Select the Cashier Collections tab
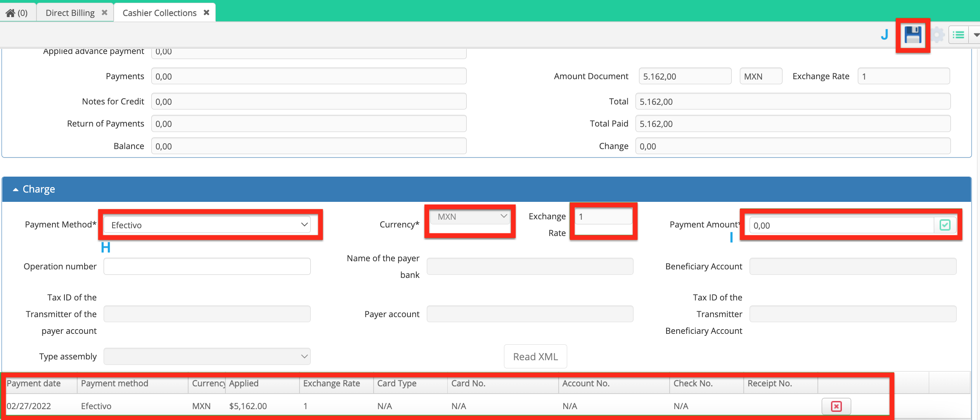Image resolution: width=980 pixels, height=420 pixels. click(x=159, y=13)
